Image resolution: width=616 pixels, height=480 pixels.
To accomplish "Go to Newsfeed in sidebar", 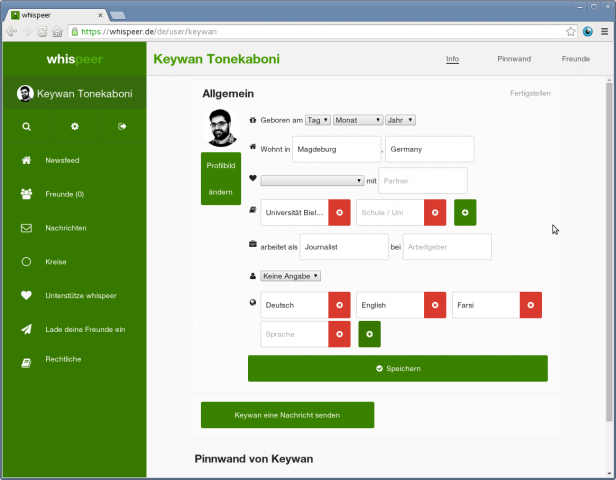I will [x=60, y=160].
